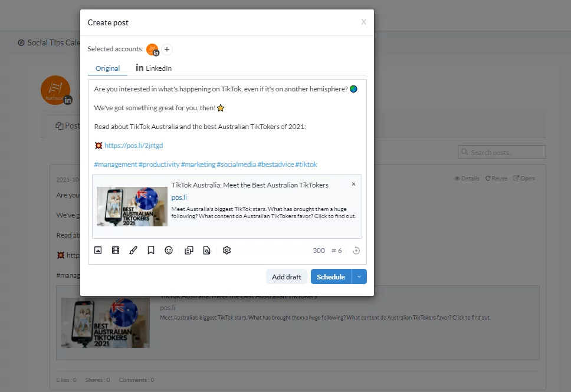Close the Create post dialog
Viewport: 571px width, 392px height.
pos(363,22)
